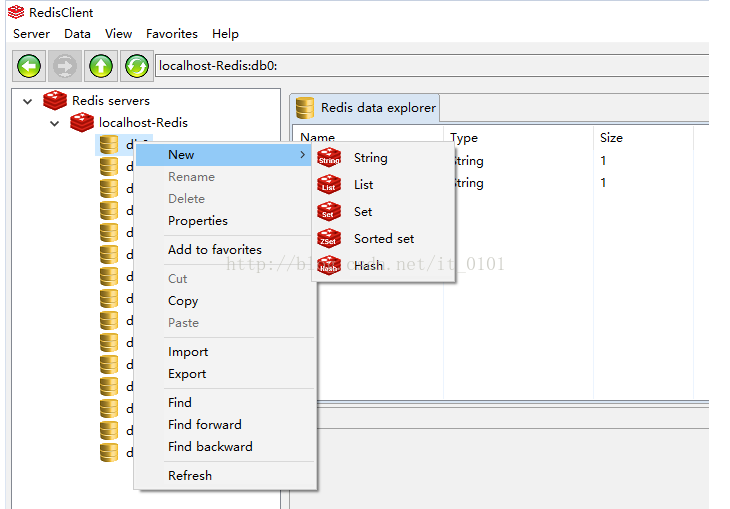Open the Data menu
Viewport: 730px width, 509px height.
click(77, 34)
